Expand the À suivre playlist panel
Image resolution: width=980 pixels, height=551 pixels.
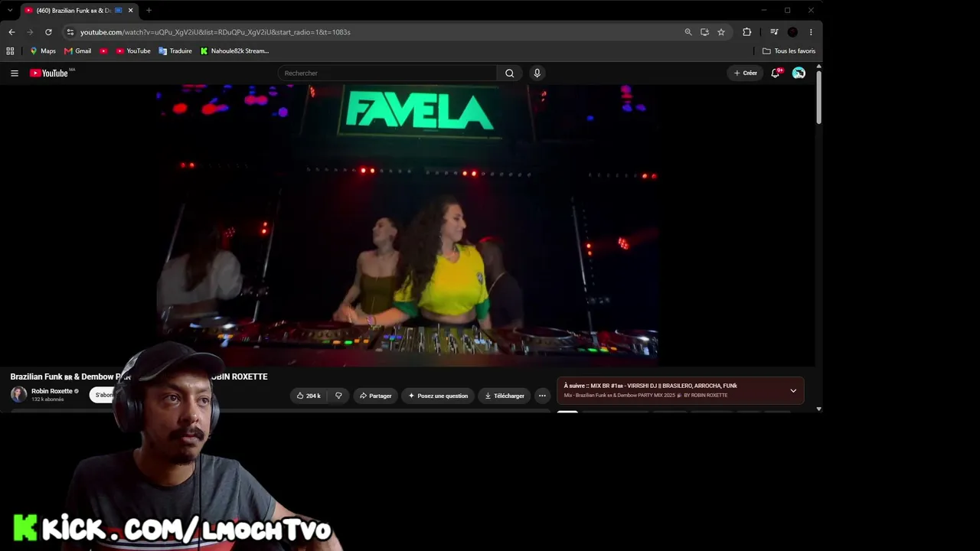pyautogui.click(x=793, y=390)
